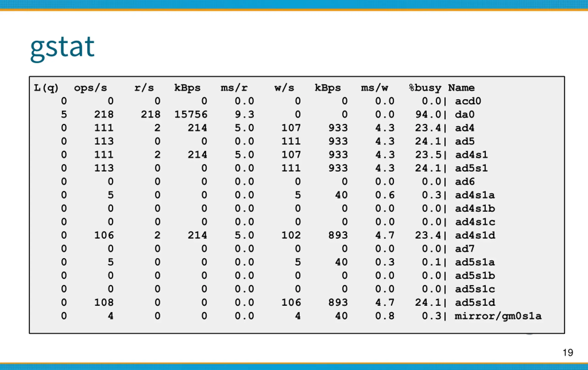Click the w/s column header
The height and width of the screenshot is (370, 588).
point(284,88)
